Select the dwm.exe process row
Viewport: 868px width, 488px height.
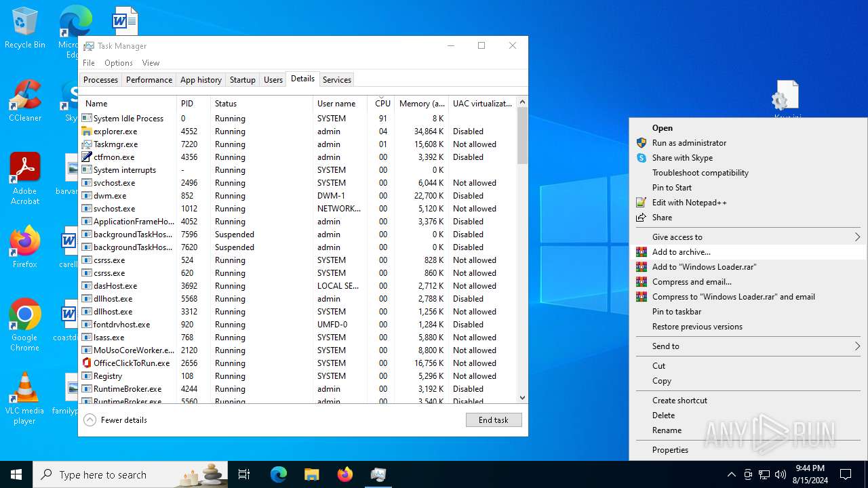[298, 196]
